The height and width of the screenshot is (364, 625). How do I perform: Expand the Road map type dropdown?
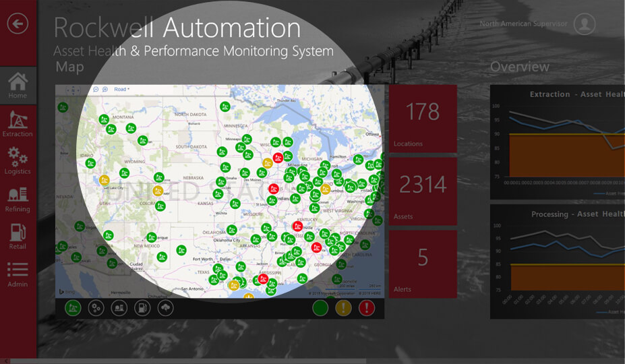[x=122, y=89]
